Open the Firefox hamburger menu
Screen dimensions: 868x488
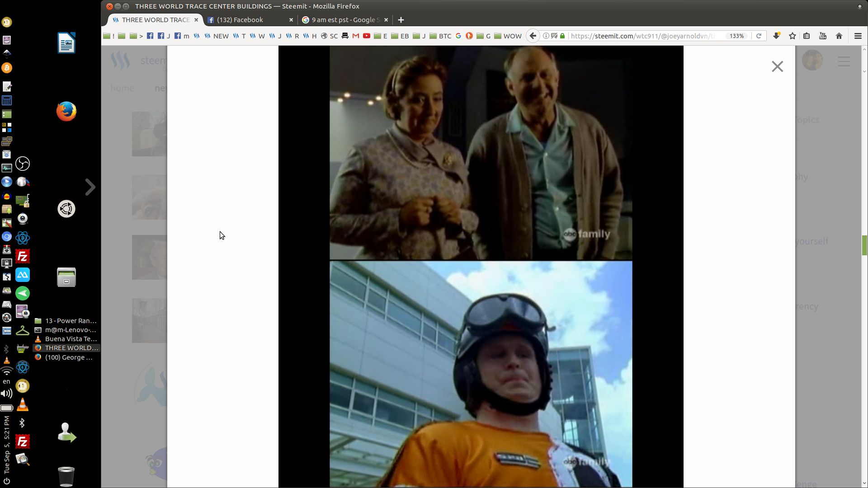coord(858,36)
